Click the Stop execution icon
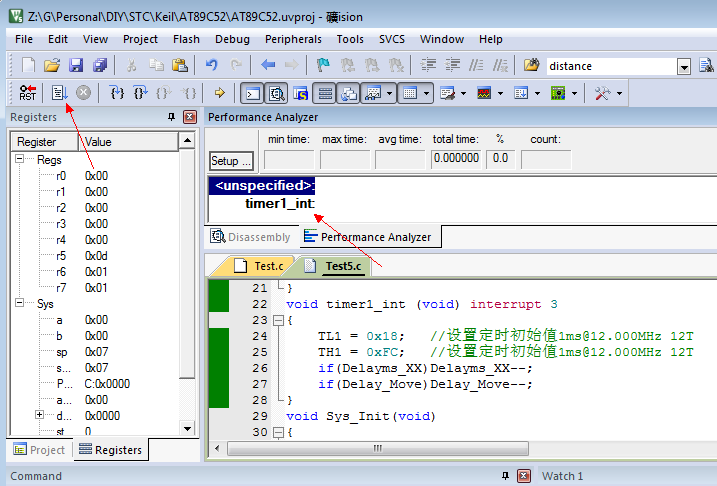Viewport: 717px width, 486px height. point(83,93)
